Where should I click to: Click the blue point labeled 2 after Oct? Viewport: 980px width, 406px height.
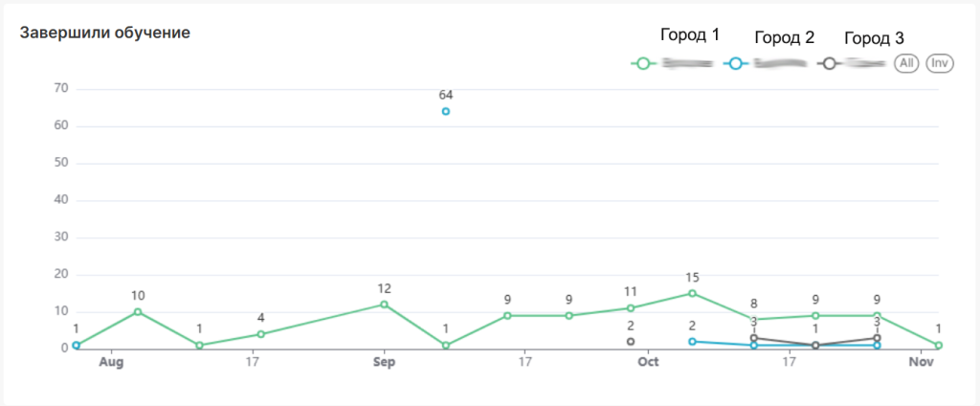point(692,341)
